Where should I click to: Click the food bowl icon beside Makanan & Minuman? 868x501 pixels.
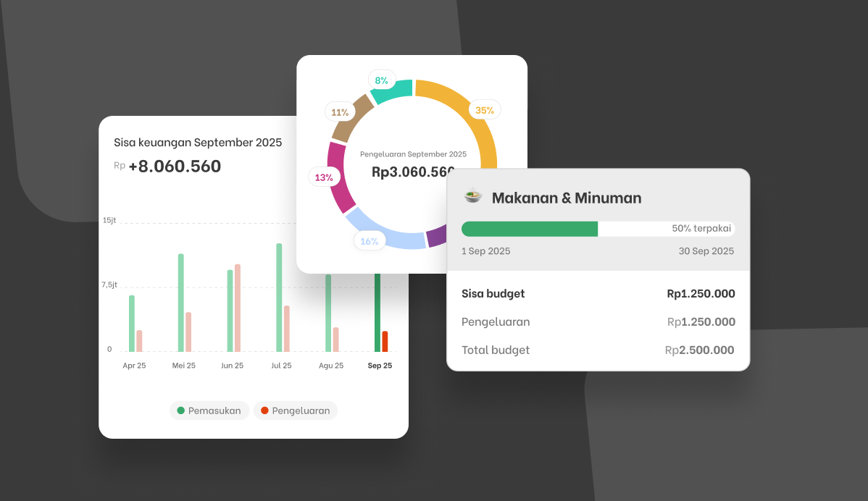tap(472, 195)
